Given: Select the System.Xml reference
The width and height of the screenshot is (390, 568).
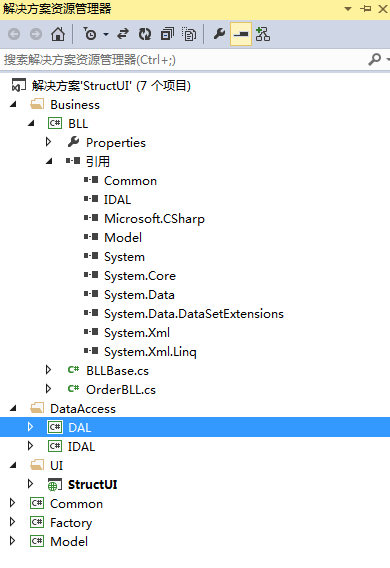Looking at the screenshot, I should pos(137,333).
